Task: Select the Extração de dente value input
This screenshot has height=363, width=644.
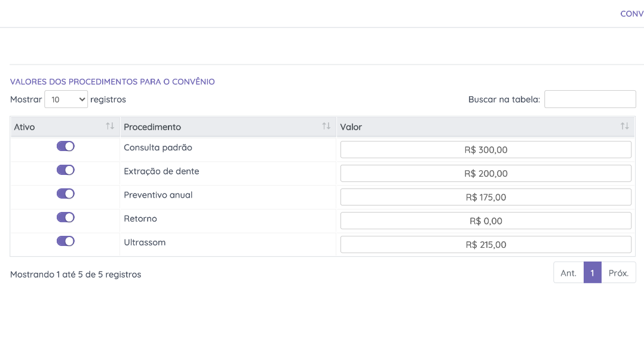Action: click(x=486, y=174)
